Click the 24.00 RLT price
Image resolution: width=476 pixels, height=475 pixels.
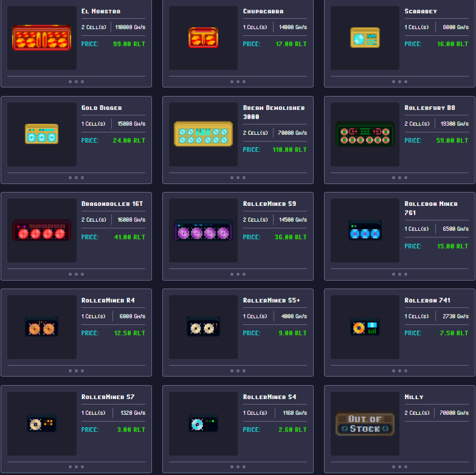(x=129, y=140)
